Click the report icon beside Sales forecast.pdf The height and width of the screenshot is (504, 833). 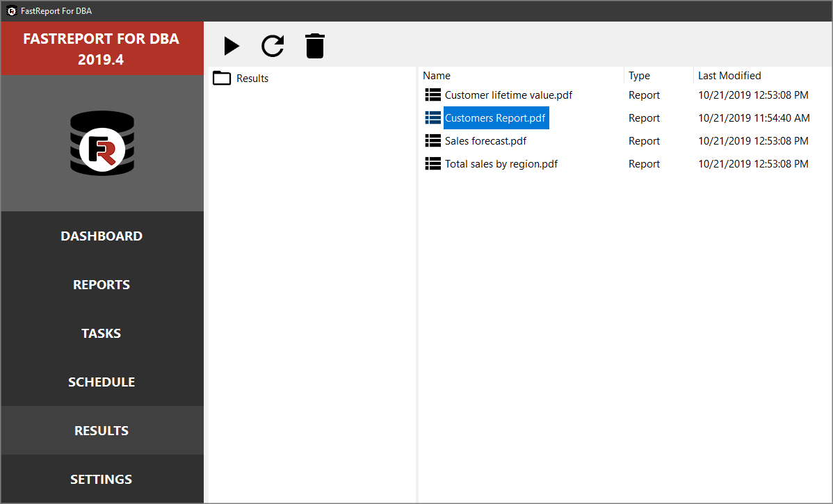(x=432, y=140)
